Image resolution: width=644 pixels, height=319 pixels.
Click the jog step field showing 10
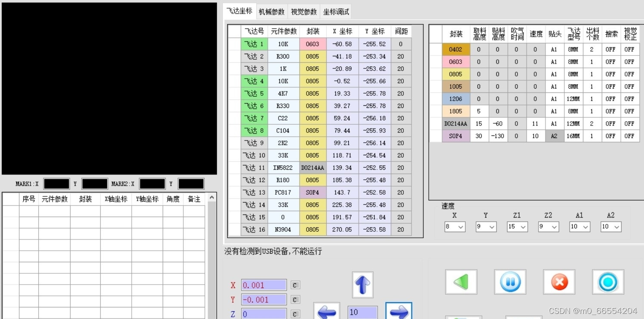tap(362, 312)
